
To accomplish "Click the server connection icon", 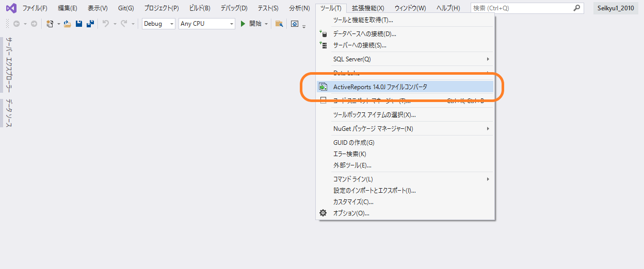I will click(x=323, y=45).
